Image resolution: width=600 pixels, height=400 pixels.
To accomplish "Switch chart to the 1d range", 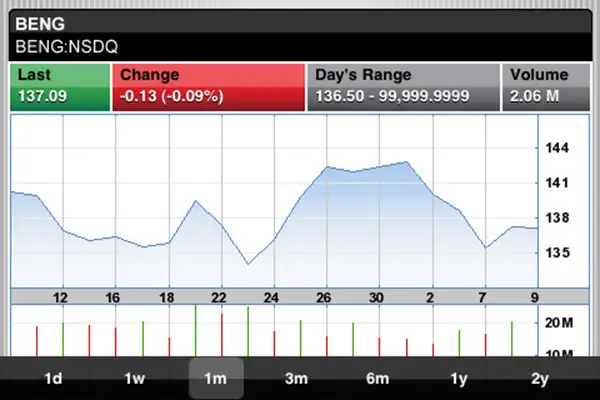I will (x=53, y=379).
